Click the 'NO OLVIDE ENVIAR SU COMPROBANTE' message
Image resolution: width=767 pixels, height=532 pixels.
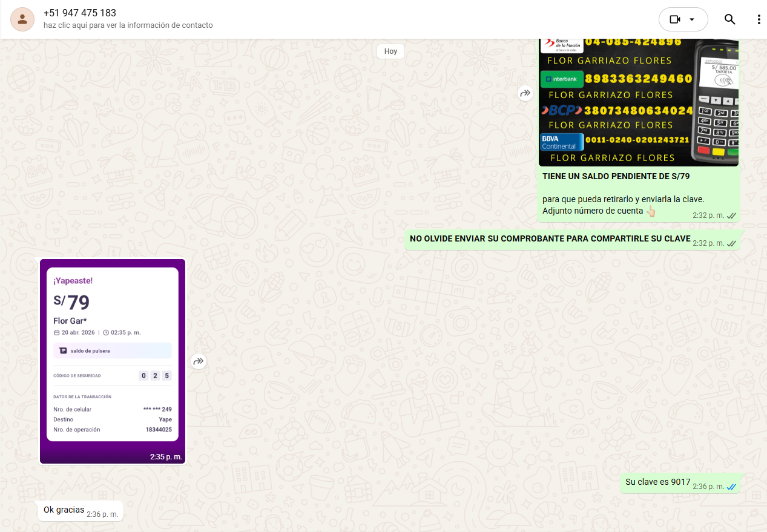pos(550,238)
